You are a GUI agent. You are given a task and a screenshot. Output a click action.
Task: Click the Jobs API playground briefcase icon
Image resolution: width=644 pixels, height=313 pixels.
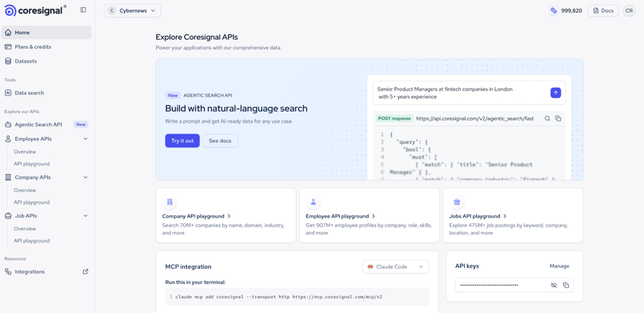[x=457, y=202]
